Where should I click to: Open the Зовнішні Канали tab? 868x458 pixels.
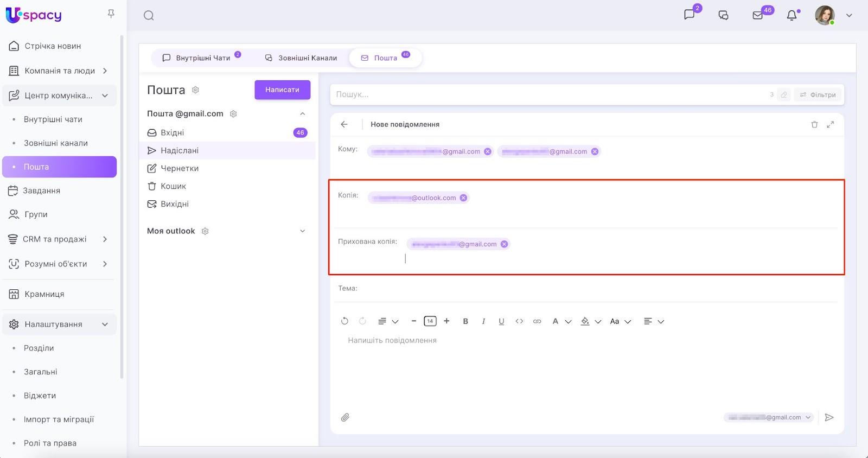[x=301, y=58]
